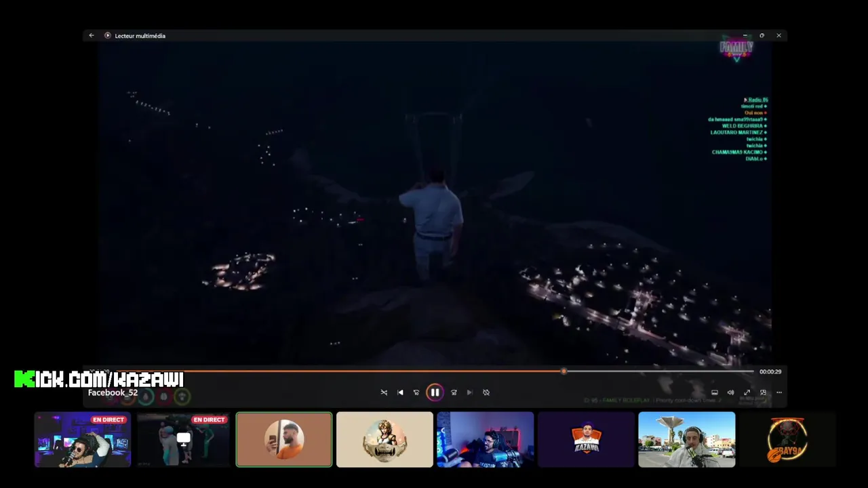Open the subtitles and captions menu
Viewport: 868px width, 488px height.
point(714,392)
